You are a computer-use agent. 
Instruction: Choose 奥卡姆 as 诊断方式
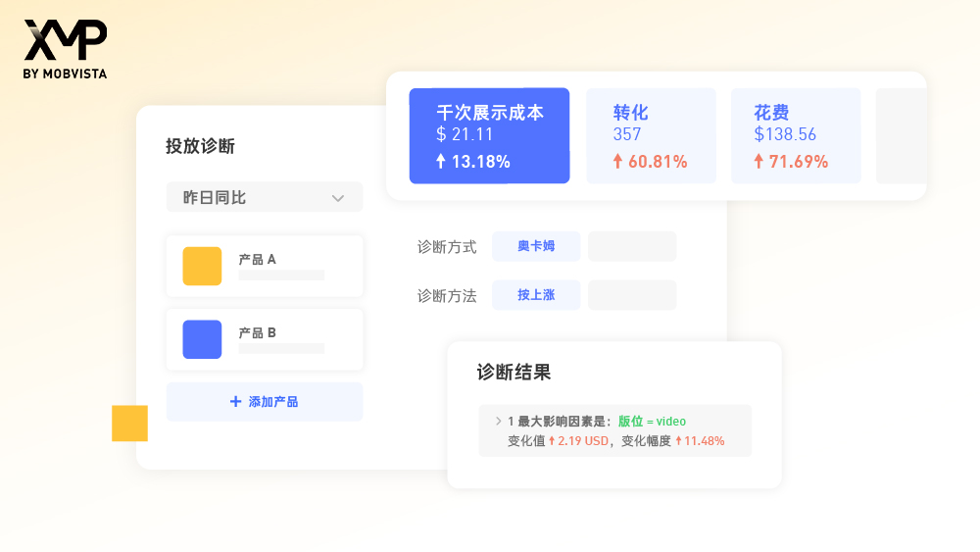click(536, 246)
